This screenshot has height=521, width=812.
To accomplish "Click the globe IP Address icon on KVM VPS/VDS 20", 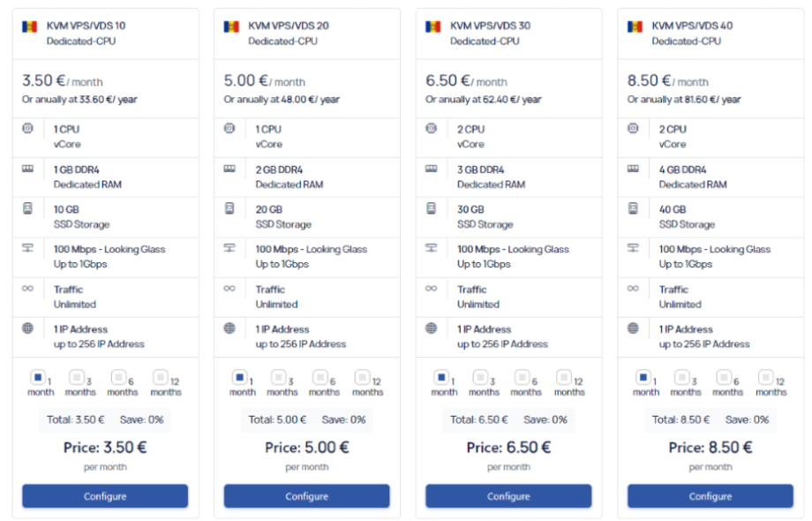I will (x=231, y=328).
